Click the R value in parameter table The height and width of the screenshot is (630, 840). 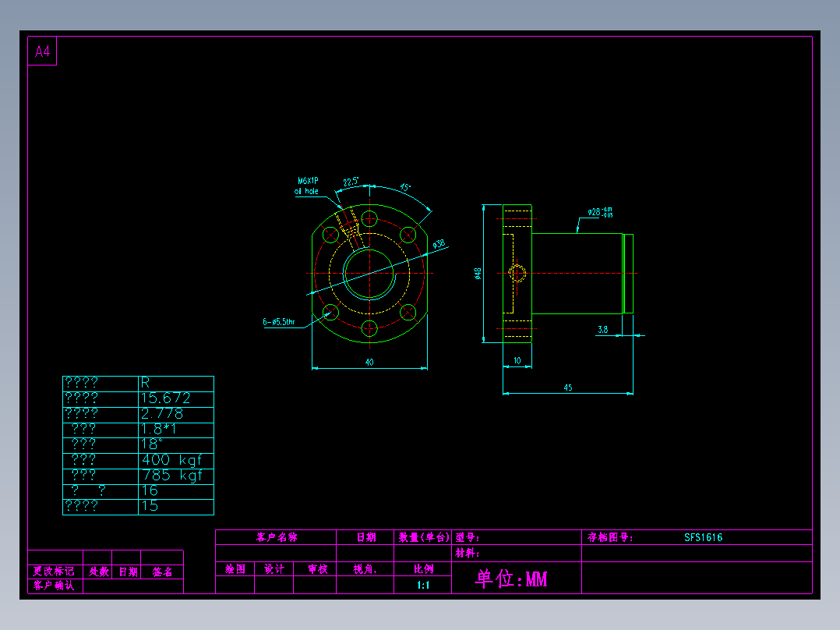[x=145, y=383]
